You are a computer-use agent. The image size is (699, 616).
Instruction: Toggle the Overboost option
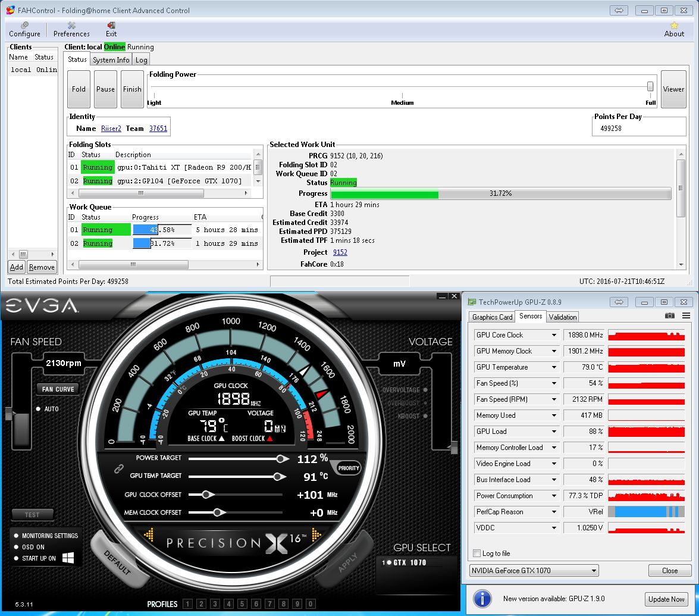425,403
